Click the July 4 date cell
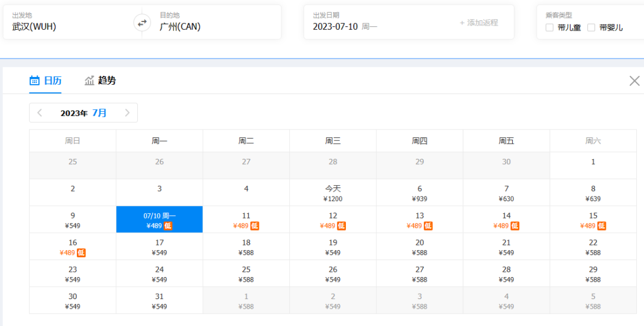The height and width of the screenshot is (326, 644). tap(246, 192)
